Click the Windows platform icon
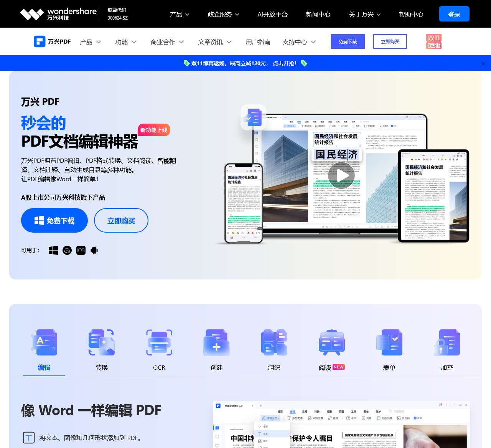Image resolution: width=491 pixels, height=448 pixels. 53,250
